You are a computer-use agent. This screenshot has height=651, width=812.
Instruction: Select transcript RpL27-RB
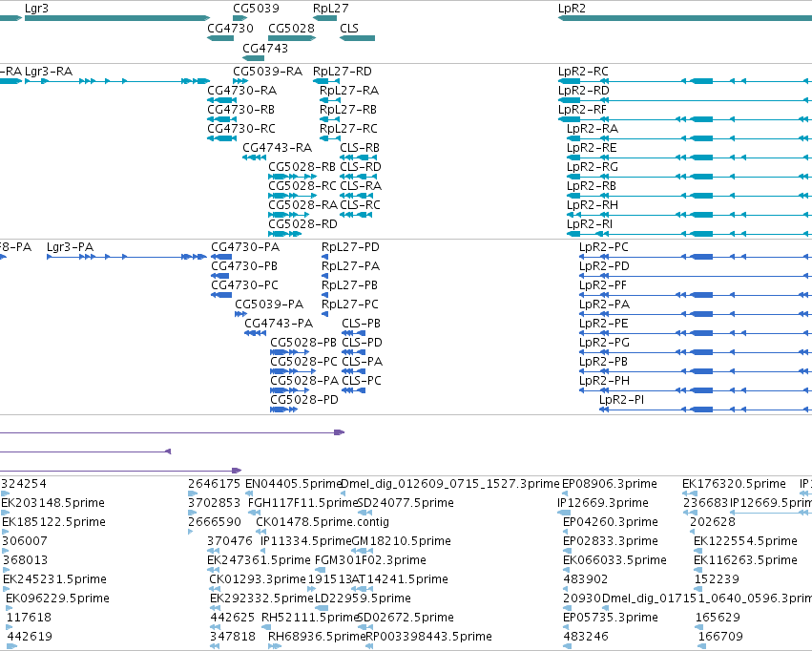tap(348, 110)
